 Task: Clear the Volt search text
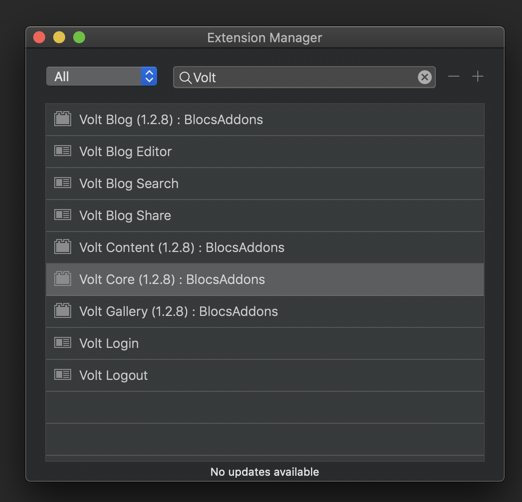point(425,77)
